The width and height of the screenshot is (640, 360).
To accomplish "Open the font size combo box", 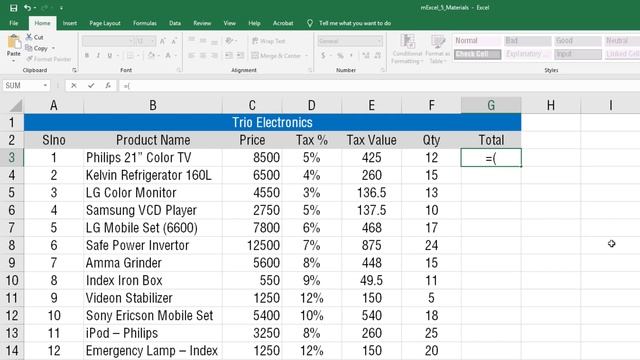I will coord(145,41).
